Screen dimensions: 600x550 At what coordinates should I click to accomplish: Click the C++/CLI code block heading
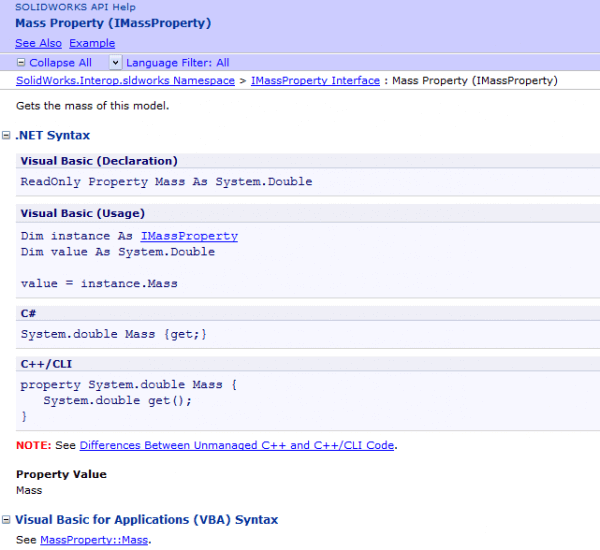tap(46, 364)
